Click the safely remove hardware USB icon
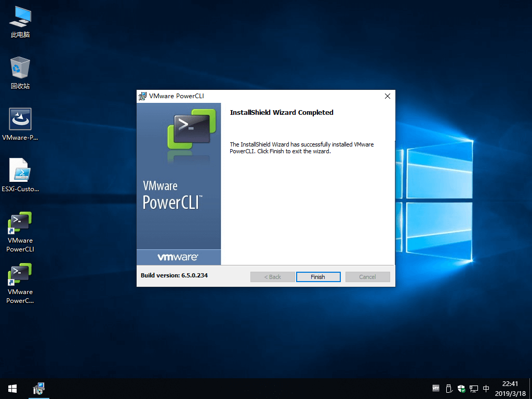The image size is (532, 399). (449, 388)
